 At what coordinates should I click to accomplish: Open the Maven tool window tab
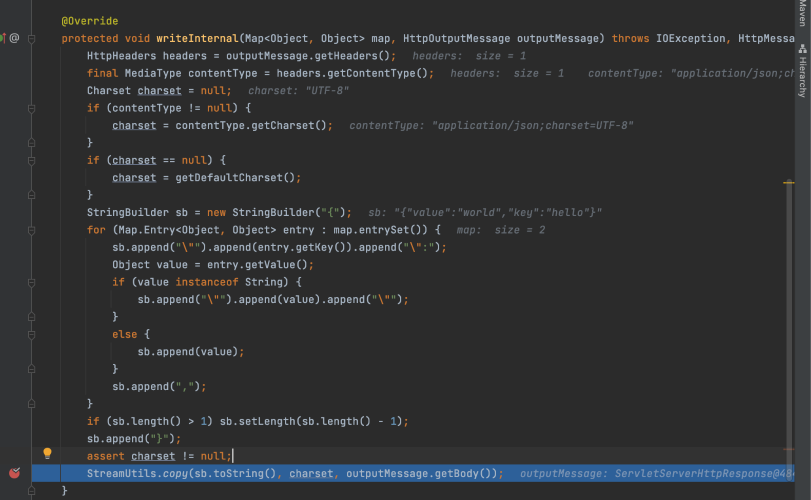(x=802, y=12)
